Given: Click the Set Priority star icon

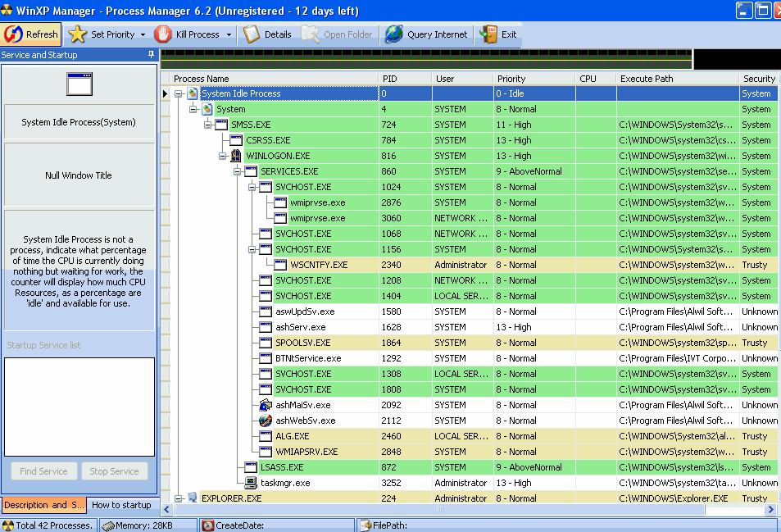Looking at the screenshot, I should [x=77, y=34].
